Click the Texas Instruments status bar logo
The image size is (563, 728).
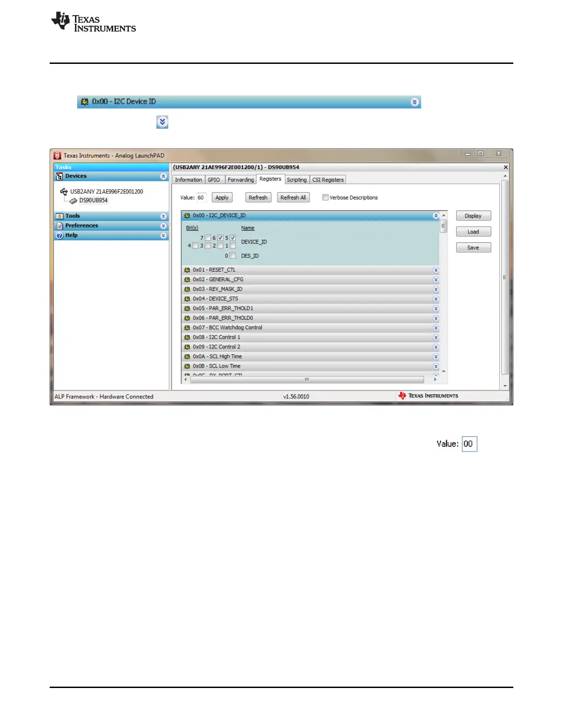(x=428, y=396)
